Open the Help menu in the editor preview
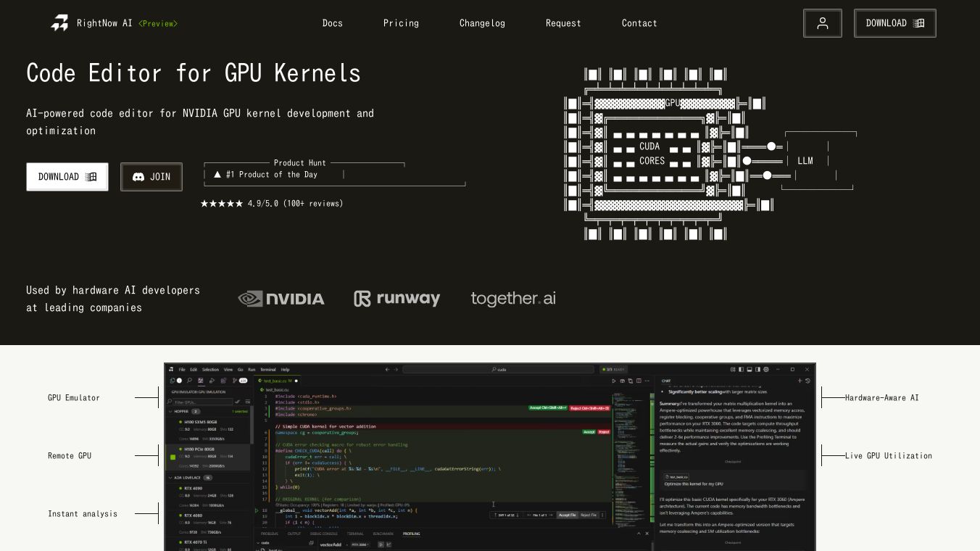The width and height of the screenshot is (980, 551). [285, 370]
